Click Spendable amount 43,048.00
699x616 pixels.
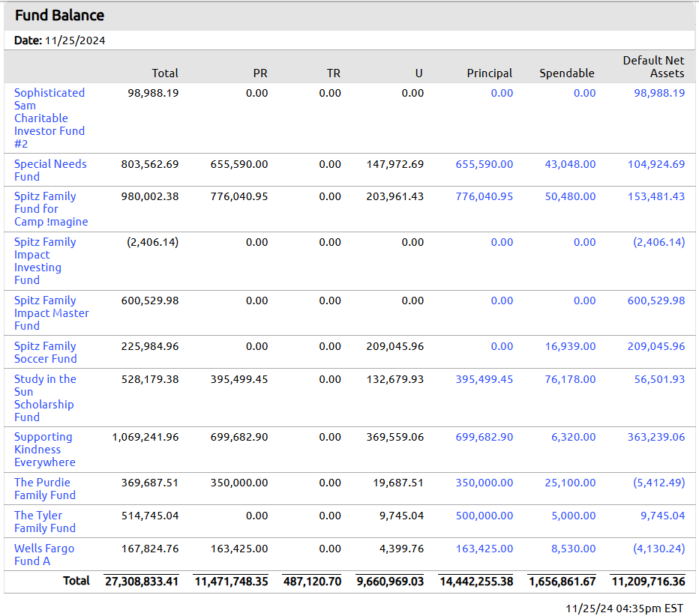[570, 164]
